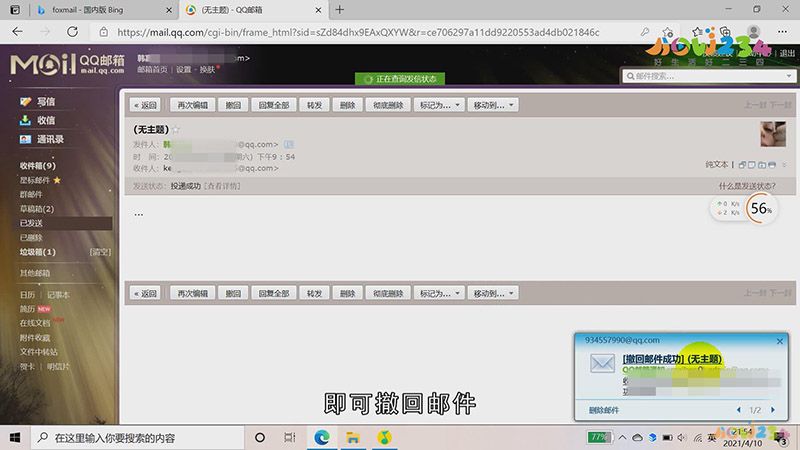Click 回复全部 in the top toolbar
Viewport: 800px width, 450px height.
click(x=273, y=105)
